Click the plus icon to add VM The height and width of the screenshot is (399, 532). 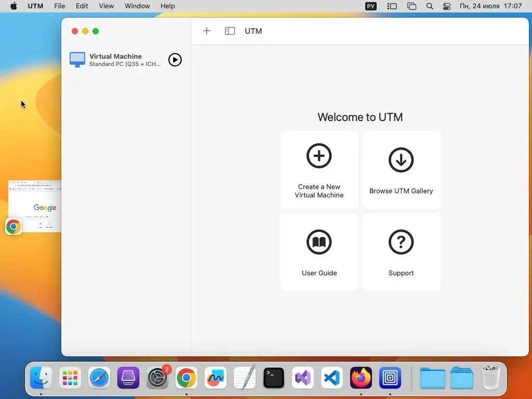click(x=207, y=31)
